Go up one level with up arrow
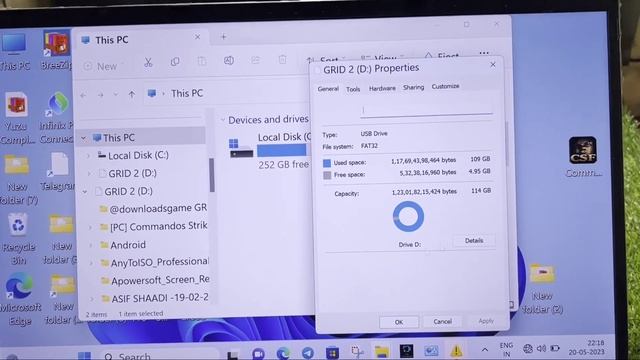Viewport: 640px width, 360px height. click(x=131, y=95)
